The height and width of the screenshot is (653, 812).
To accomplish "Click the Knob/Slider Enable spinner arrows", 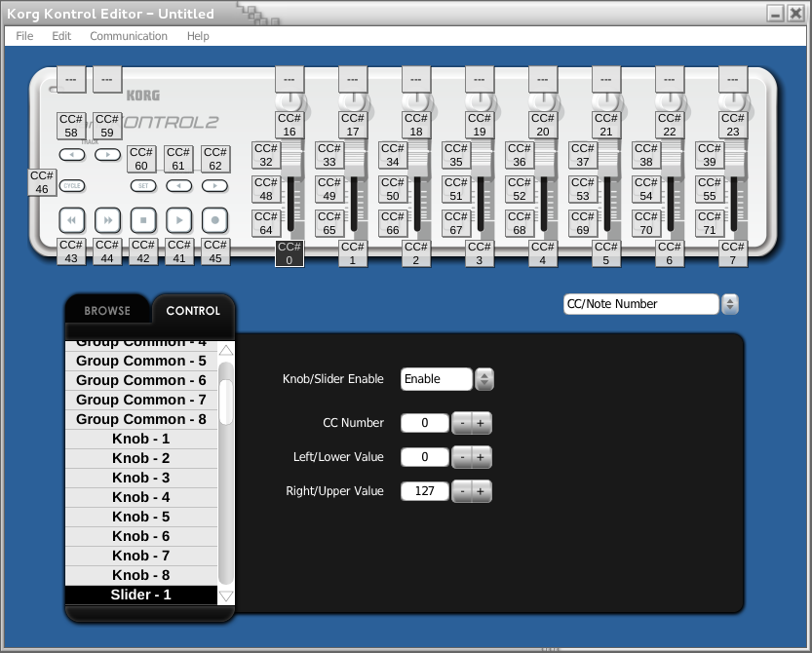I will pyautogui.click(x=484, y=379).
